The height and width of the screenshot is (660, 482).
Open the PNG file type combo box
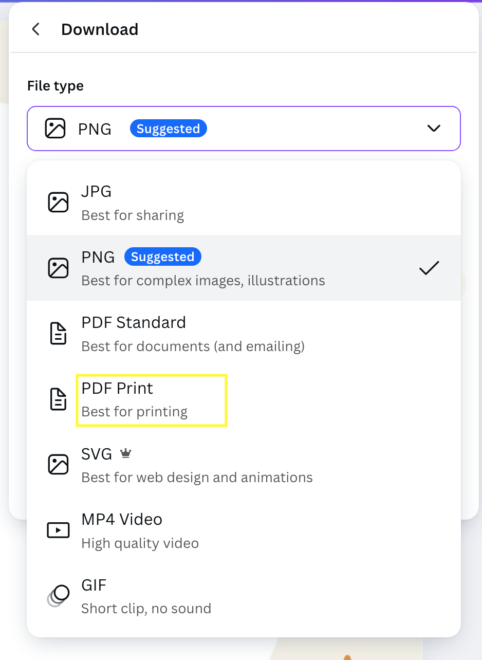click(244, 128)
